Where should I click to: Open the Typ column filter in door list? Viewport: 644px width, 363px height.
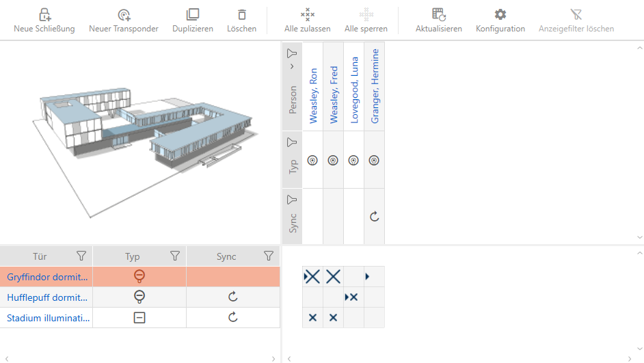(x=175, y=256)
